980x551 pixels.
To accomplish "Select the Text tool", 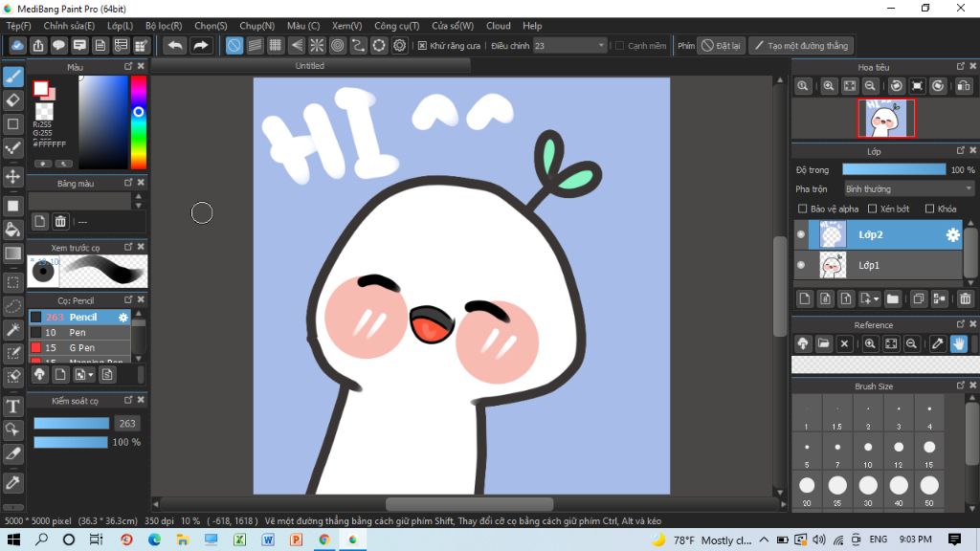I will 13,407.
